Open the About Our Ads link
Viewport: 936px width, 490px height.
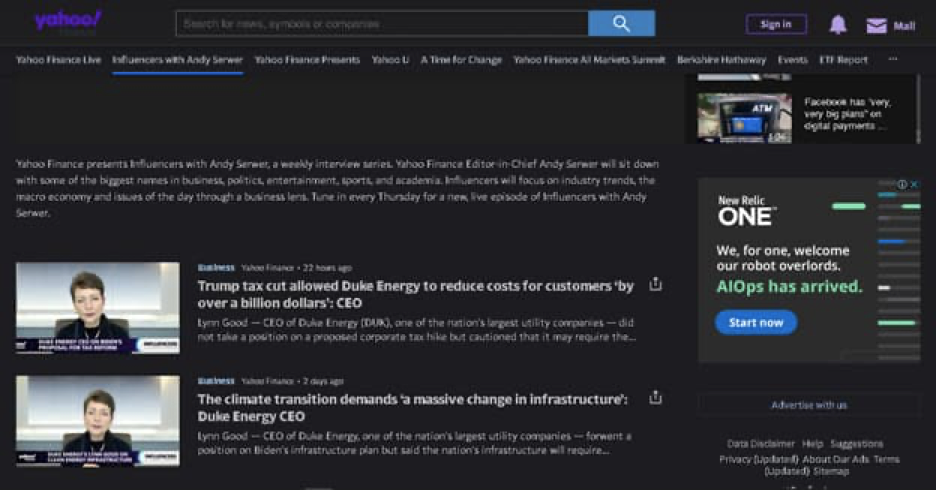click(836, 459)
